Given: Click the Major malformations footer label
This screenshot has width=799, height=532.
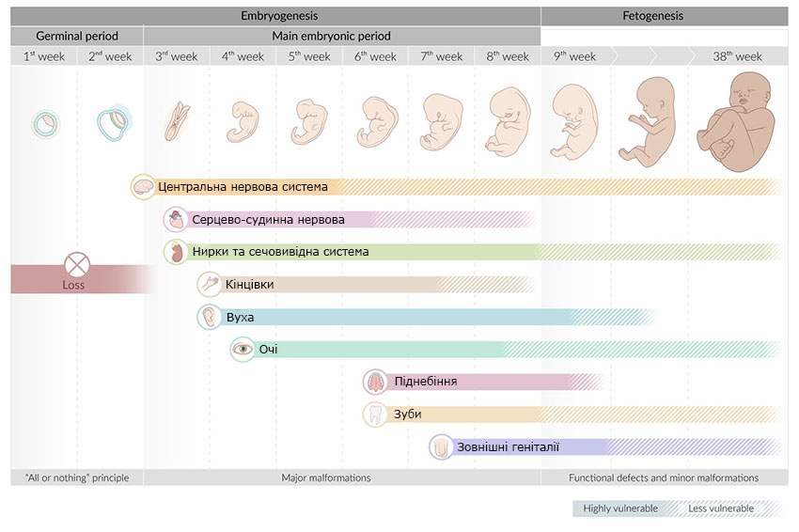Looking at the screenshot, I should [326, 478].
